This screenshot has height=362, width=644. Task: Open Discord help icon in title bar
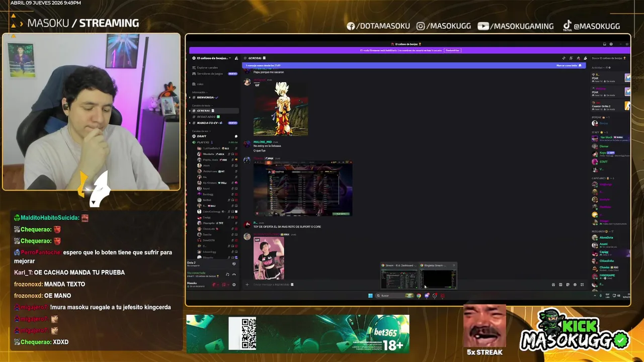pyautogui.click(x=611, y=44)
